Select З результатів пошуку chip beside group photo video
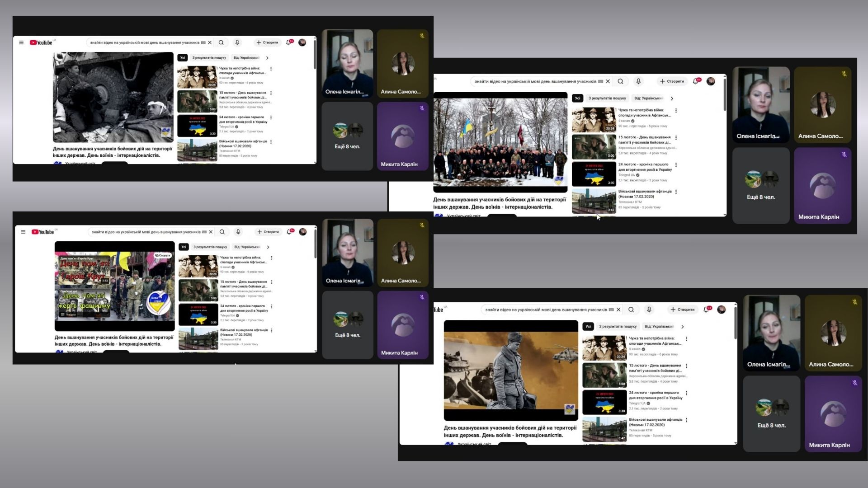The image size is (868, 488). [x=607, y=98]
